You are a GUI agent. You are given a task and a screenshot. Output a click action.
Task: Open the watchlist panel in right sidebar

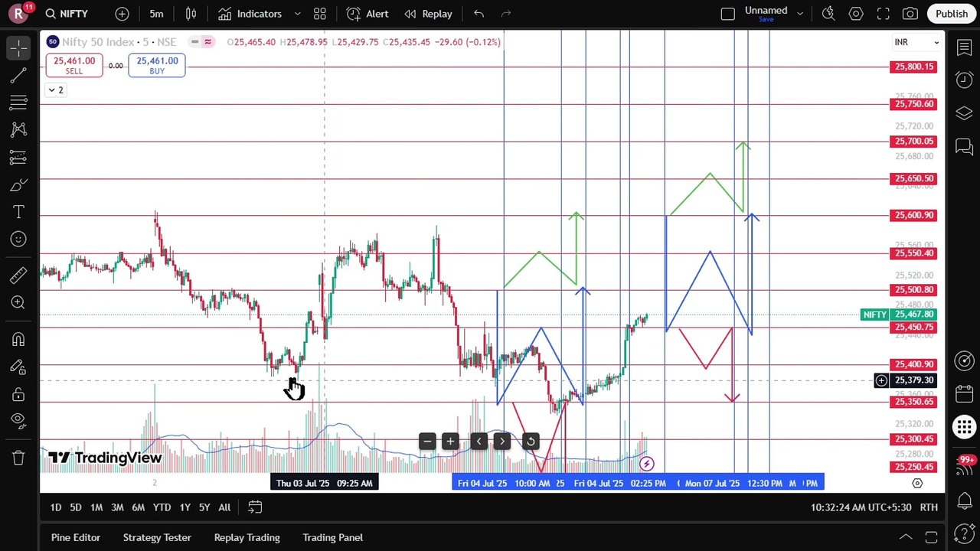click(964, 48)
